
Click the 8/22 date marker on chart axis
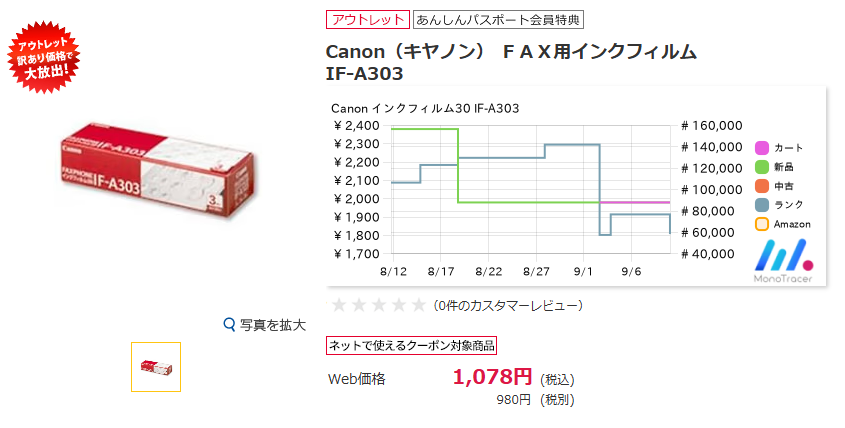488,271
